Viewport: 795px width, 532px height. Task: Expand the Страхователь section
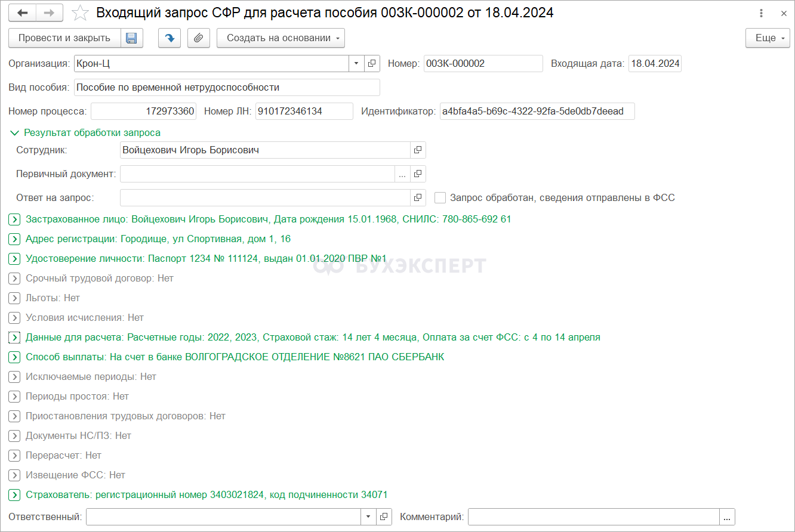[15, 495]
